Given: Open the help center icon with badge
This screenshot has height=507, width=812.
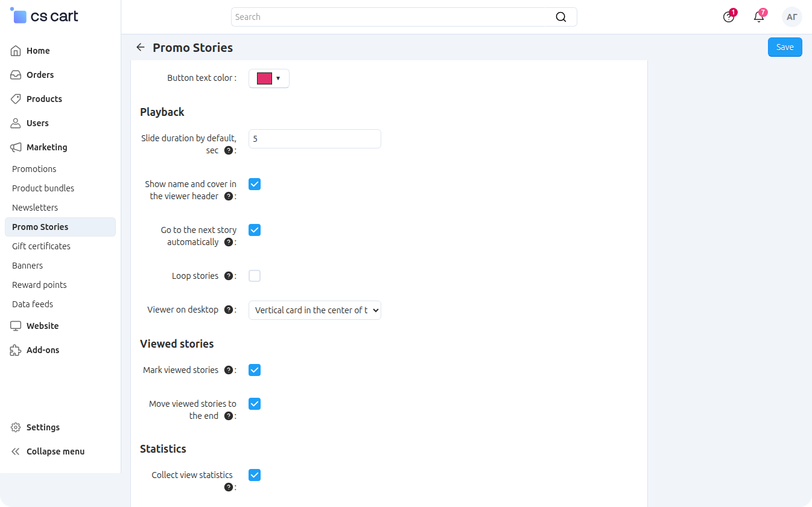Looking at the screenshot, I should (729, 17).
